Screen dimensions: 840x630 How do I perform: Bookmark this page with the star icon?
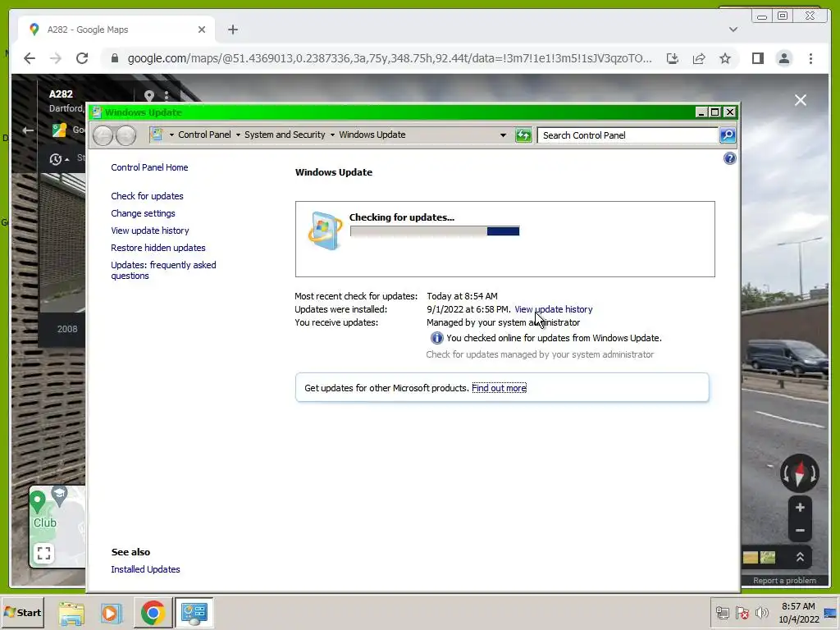click(725, 58)
